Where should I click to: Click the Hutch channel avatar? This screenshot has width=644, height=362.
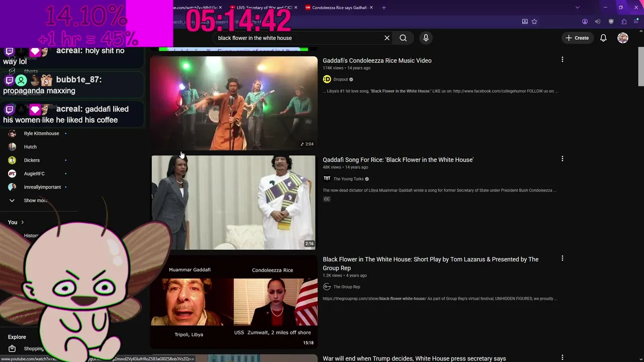click(x=12, y=147)
